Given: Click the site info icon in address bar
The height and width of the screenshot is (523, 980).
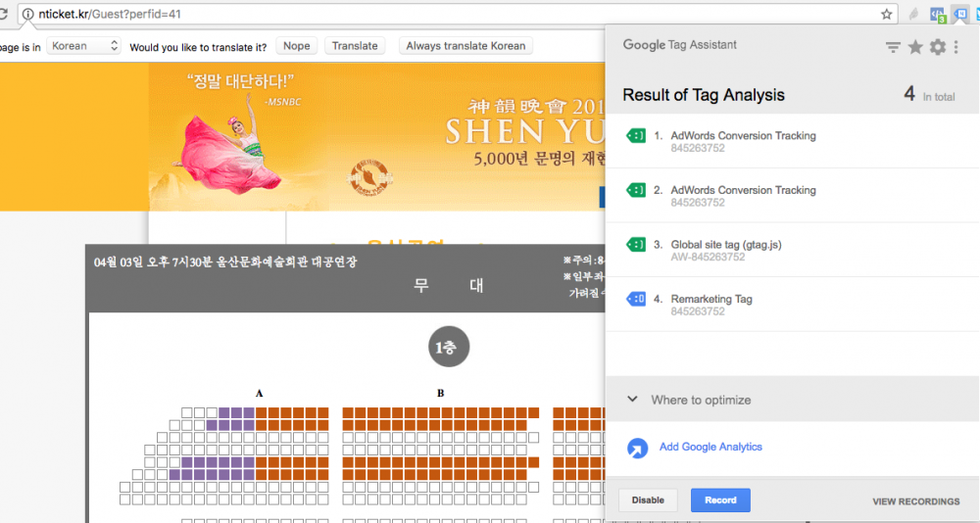Looking at the screenshot, I should click(27, 14).
